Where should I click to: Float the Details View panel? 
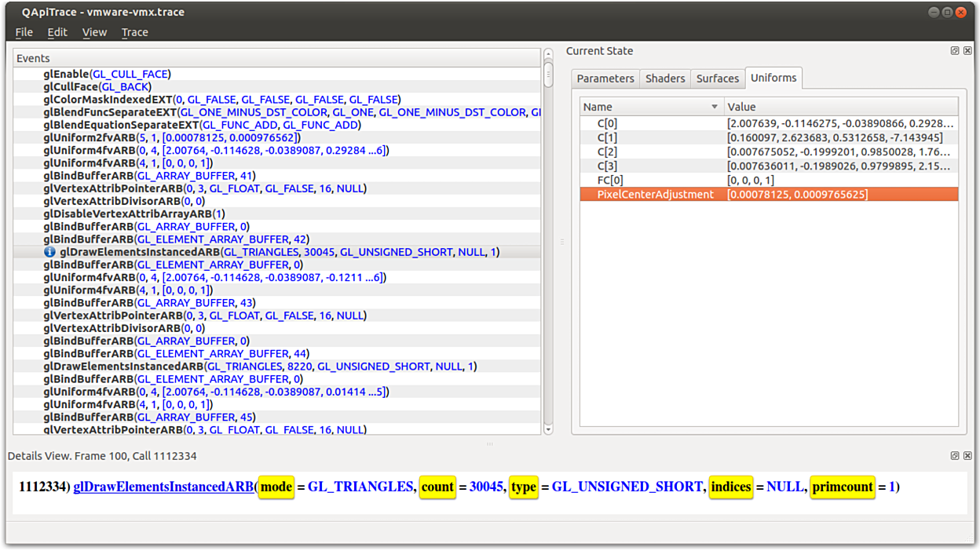click(954, 456)
